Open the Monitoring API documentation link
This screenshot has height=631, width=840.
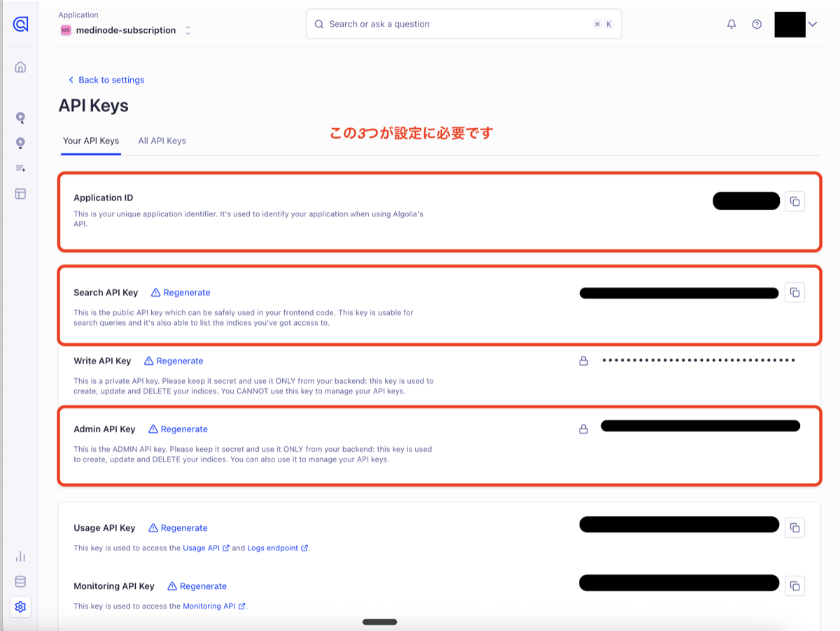click(x=214, y=606)
